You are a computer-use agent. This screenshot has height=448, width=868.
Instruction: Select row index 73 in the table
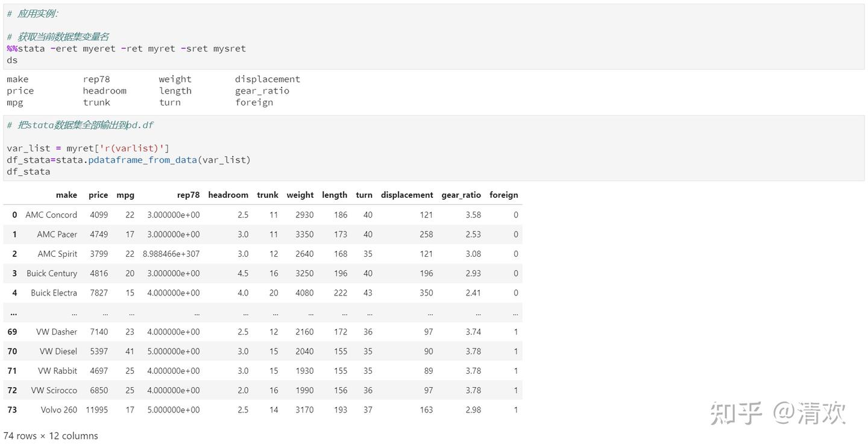[x=12, y=410]
